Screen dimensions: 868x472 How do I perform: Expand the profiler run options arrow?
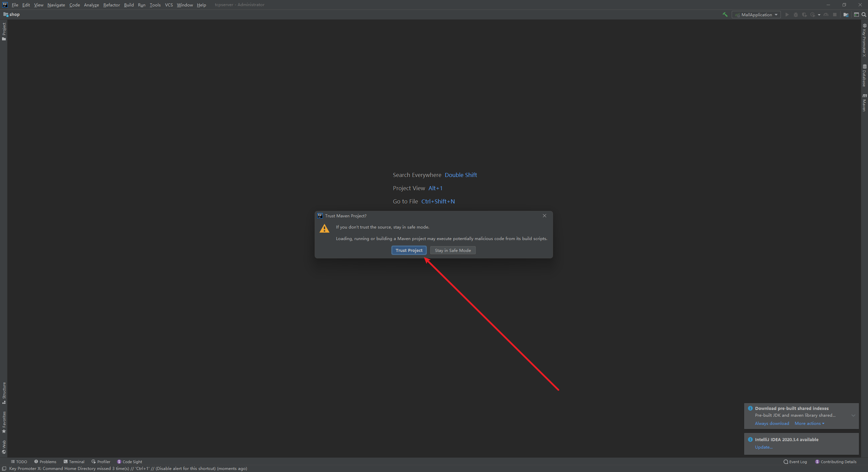pyautogui.click(x=819, y=15)
